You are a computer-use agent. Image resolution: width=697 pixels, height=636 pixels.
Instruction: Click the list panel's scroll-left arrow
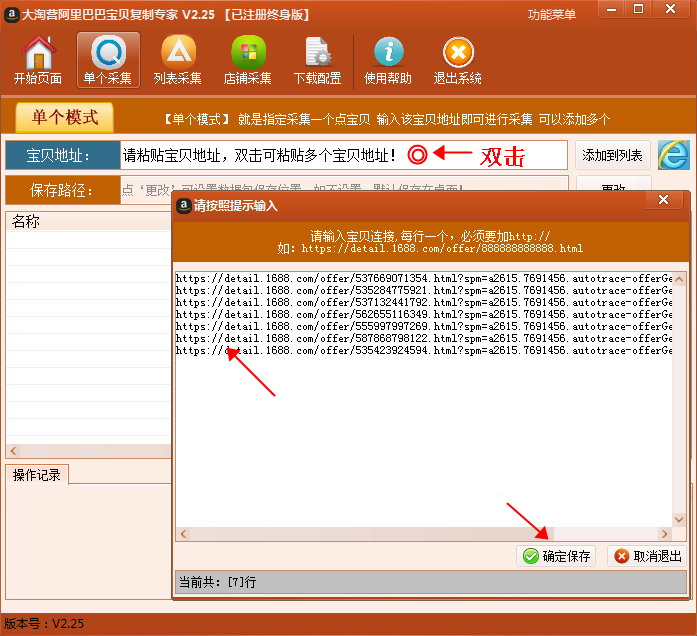[13, 451]
